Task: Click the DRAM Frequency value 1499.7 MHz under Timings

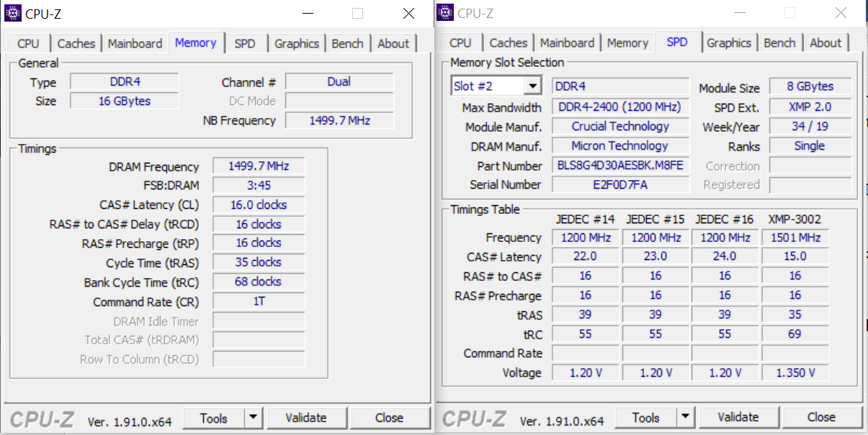Action: point(259,166)
